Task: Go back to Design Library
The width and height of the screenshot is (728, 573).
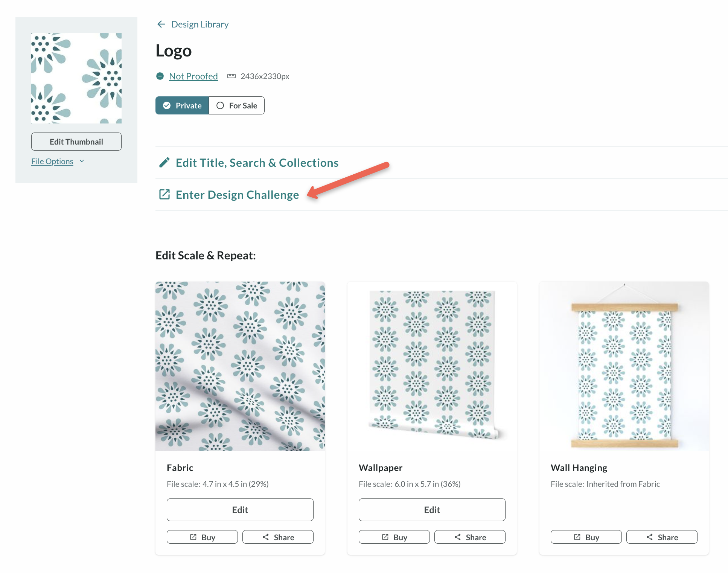Action: tap(200, 24)
